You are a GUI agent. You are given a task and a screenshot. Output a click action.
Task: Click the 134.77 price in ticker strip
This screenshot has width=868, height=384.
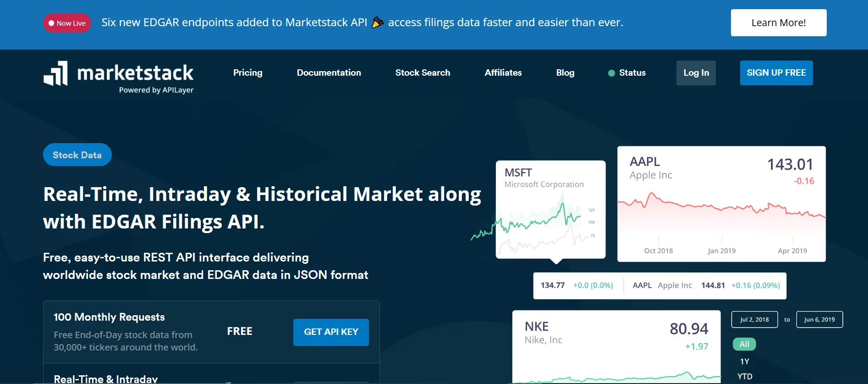553,285
